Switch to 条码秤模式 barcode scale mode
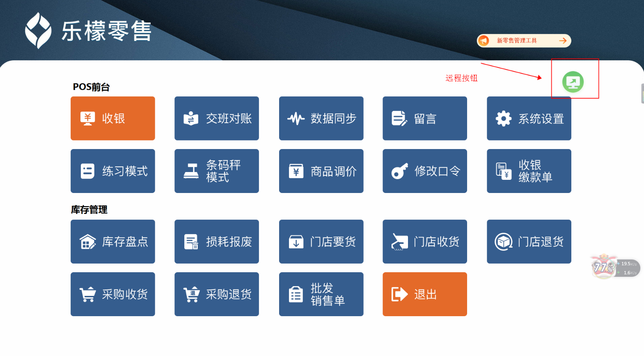Image resolution: width=644 pixels, height=356 pixels. pyautogui.click(x=216, y=171)
